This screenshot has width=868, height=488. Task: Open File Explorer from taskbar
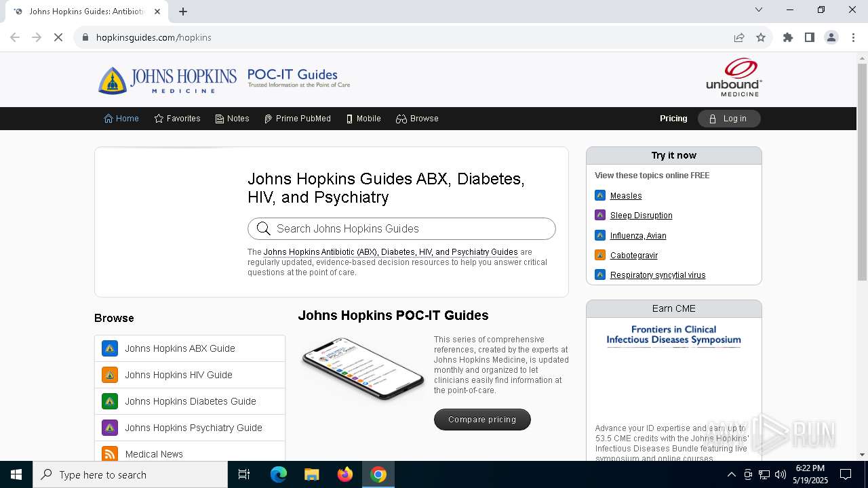pos(312,474)
